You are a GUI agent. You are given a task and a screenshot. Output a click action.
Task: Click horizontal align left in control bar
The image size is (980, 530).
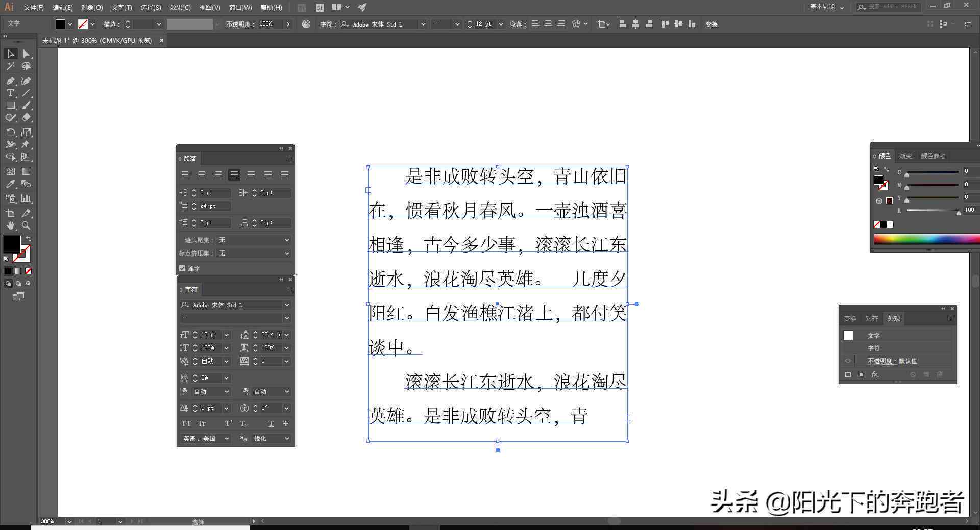pos(622,24)
